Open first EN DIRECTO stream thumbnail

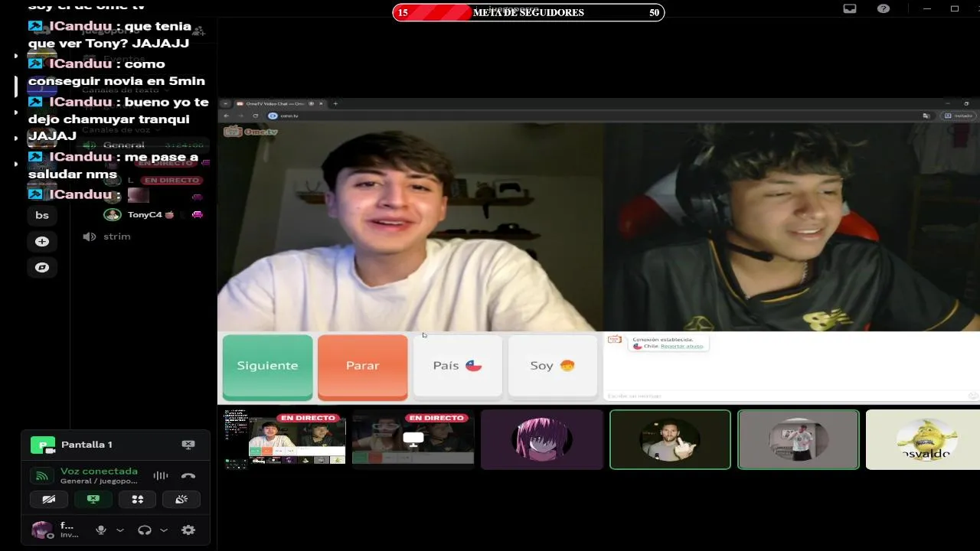[x=285, y=440]
